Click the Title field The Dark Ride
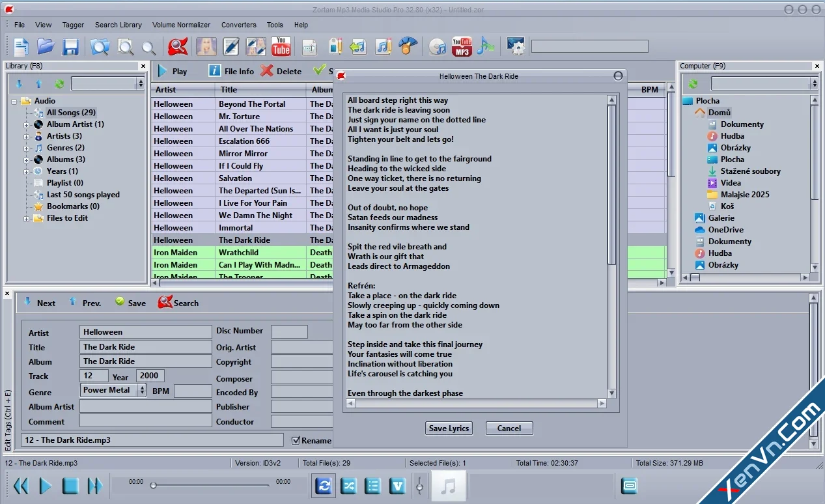This screenshot has width=825, height=504. [146, 347]
